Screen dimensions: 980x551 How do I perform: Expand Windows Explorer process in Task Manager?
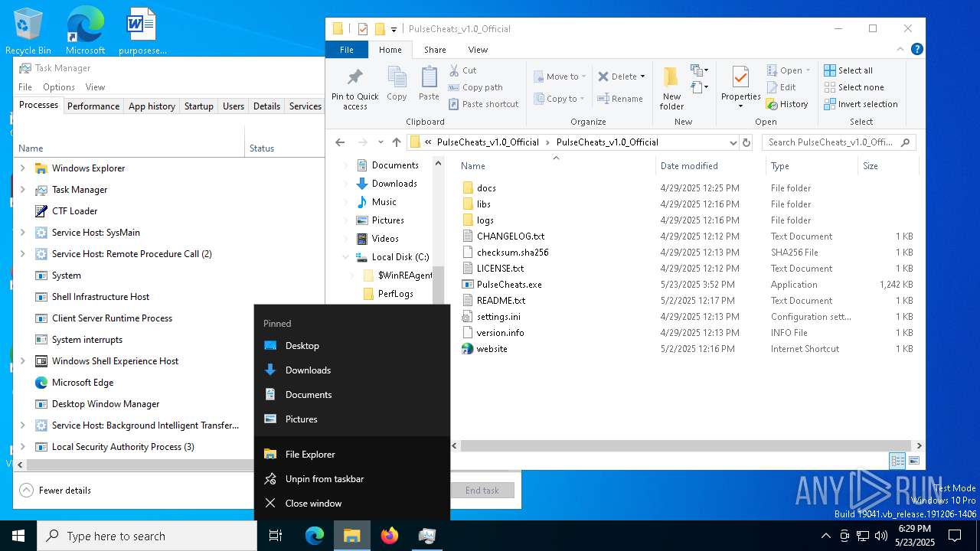(22, 168)
